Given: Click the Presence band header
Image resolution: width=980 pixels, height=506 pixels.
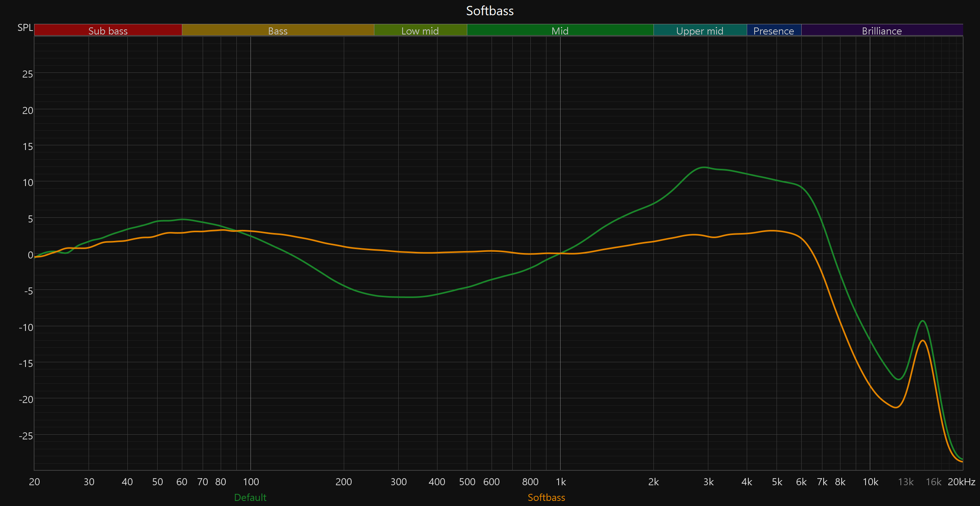Looking at the screenshot, I should 773,31.
